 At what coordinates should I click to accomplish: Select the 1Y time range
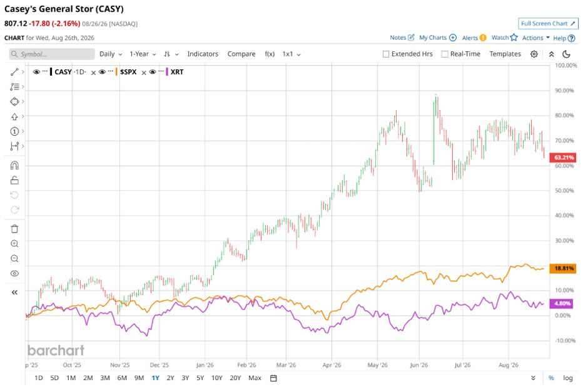pos(155,378)
